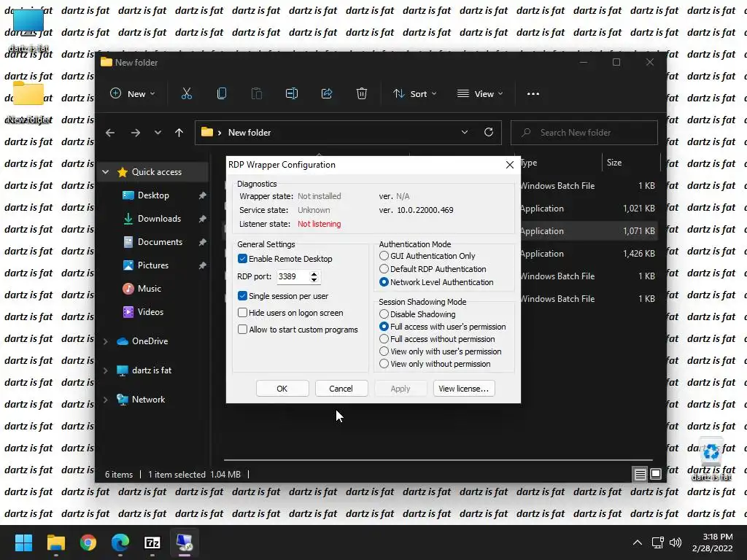Sort files by the Size column header

[631, 163]
